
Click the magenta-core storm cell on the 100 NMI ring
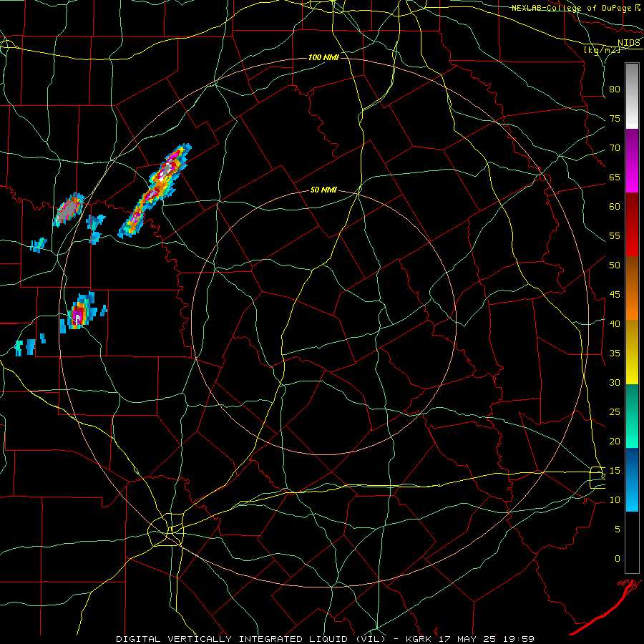pyautogui.click(x=79, y=315)
